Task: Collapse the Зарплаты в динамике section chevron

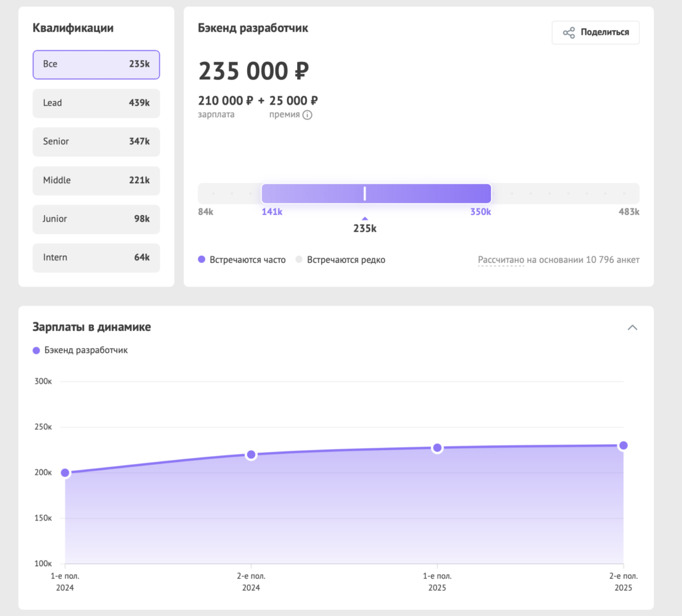Action: point(632,327)
